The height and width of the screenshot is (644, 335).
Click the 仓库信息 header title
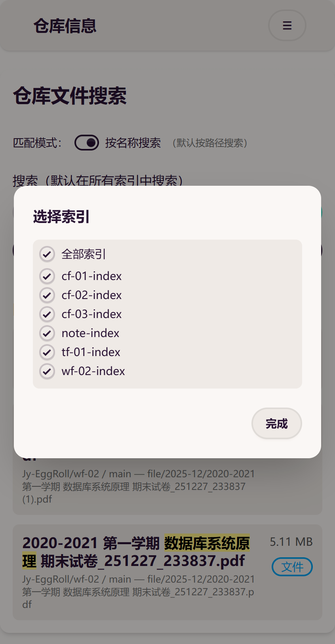[64, 25]
